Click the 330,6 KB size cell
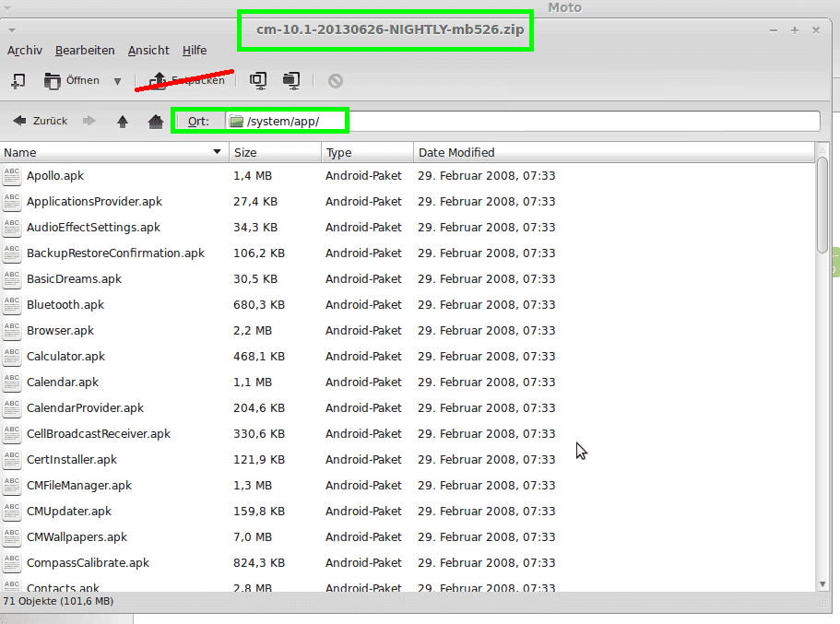Viewport: 840px width, 624px height. (x=259, y=434)
